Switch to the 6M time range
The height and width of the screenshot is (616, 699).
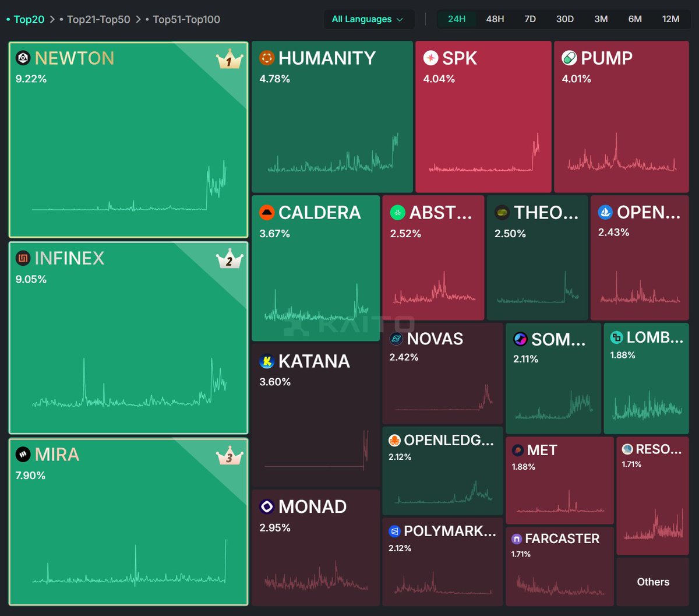[635, 19]
